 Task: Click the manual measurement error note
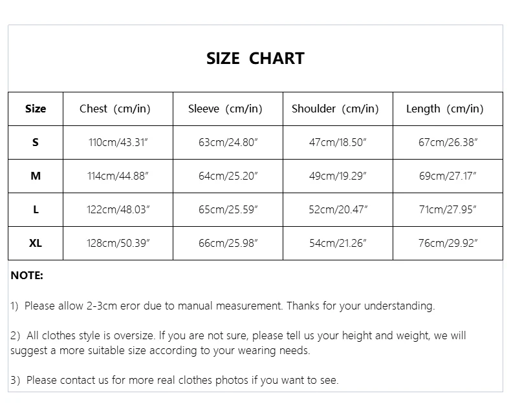(x=223, y=306)
